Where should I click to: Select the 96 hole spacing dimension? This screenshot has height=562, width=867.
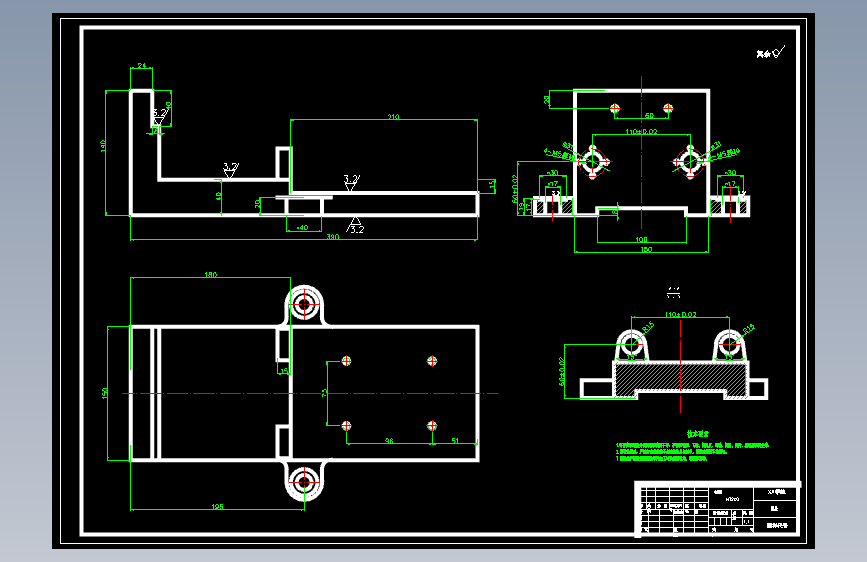(x=389, y=441)
